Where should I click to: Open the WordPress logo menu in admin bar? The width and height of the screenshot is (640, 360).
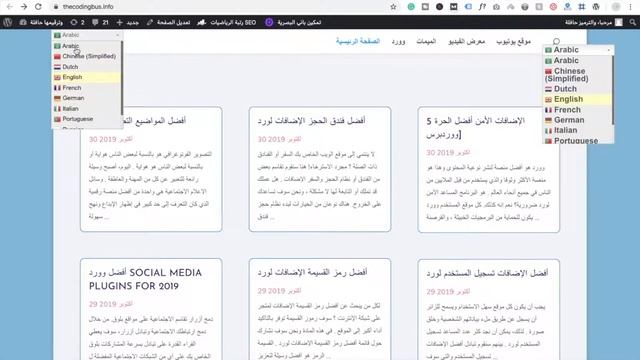pos(8,22)
